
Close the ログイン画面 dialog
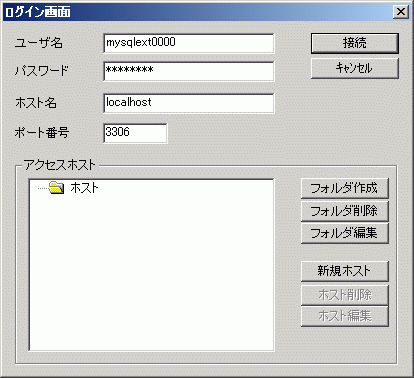click(x=401, y=12)
